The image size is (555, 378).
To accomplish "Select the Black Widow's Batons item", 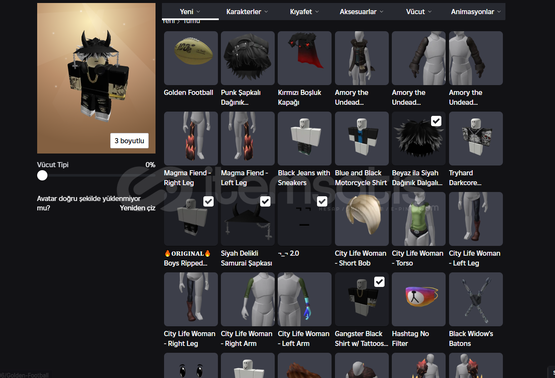I will pyautogui.click(x=476, y=299).
